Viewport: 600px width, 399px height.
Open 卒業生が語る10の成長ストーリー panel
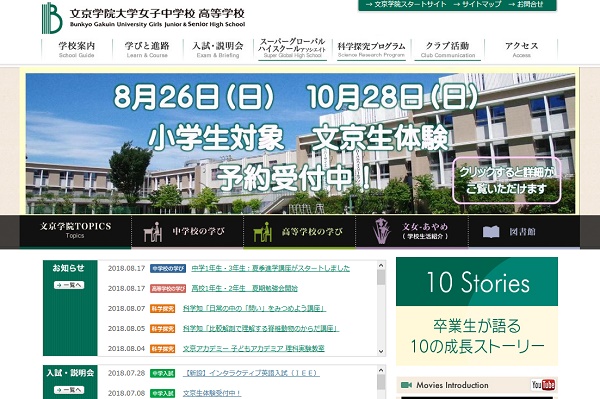477,335
